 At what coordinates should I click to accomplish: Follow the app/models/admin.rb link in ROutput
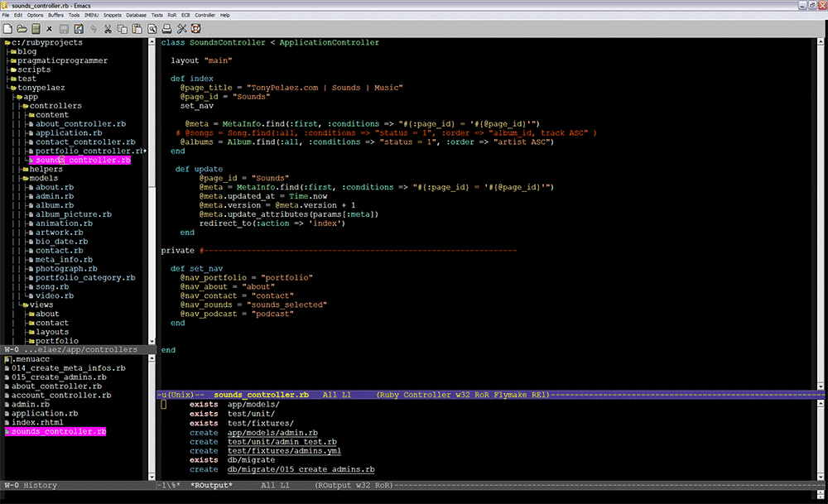(x=272, y=433)
